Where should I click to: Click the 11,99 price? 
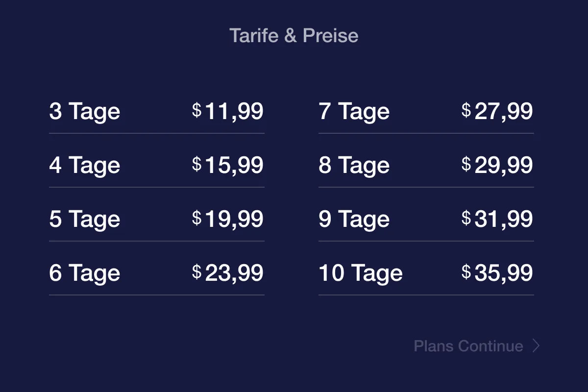[x=234, y=111]
